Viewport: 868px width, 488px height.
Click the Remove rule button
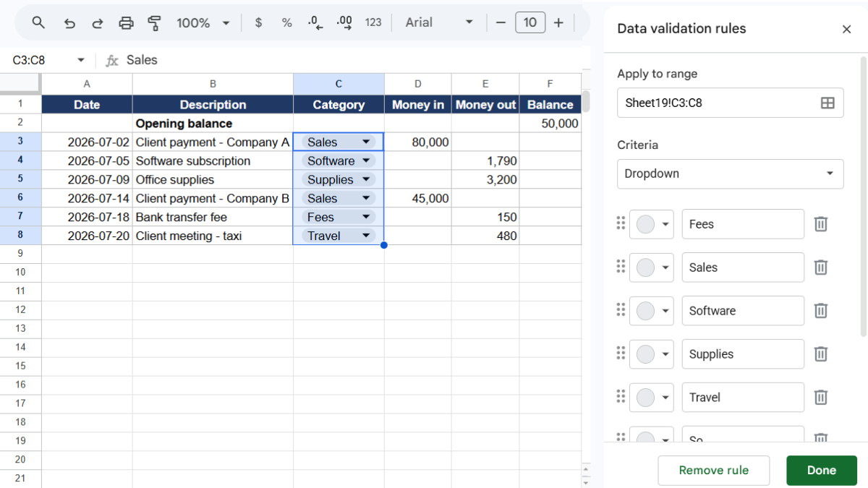click(714, 471)
